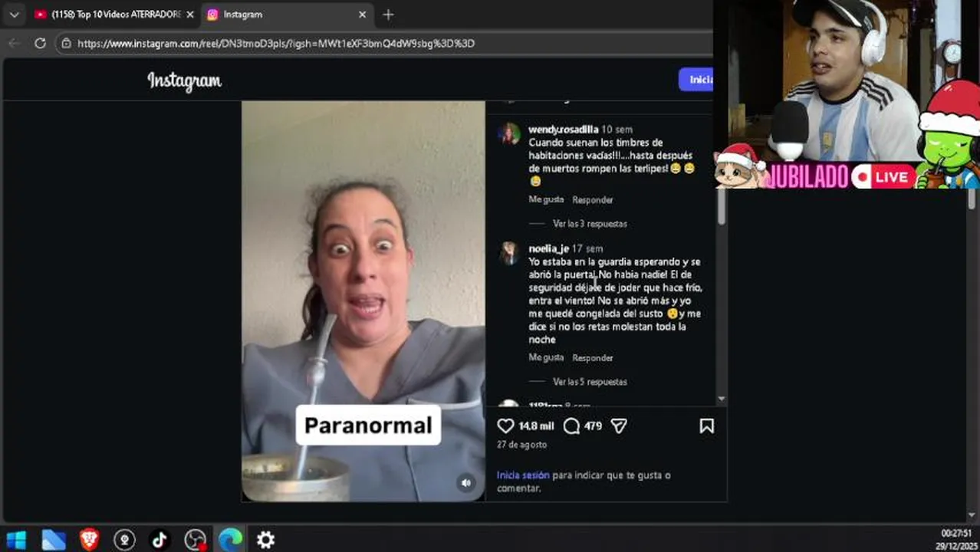Image resolution: width=980 pixels, height=552 pixels.
Task: Click the 479 comments count
Action: 593,426
